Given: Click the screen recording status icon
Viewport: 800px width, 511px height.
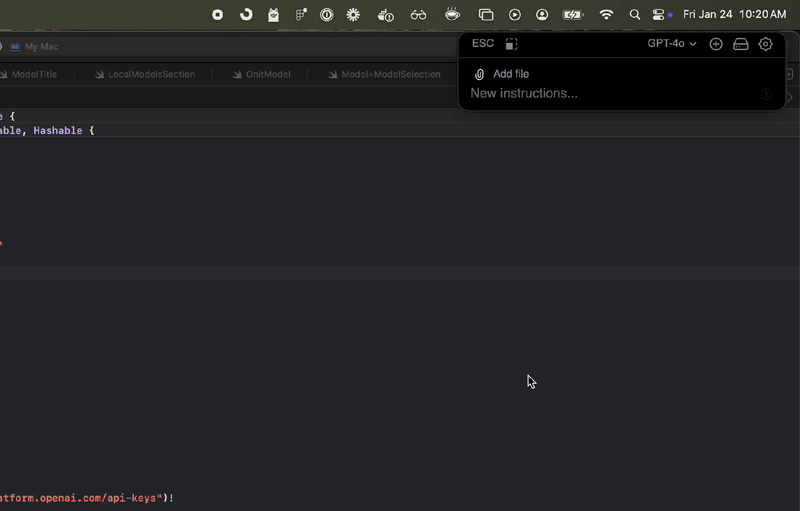Looking at the screenshot, I should click(218, 15).
